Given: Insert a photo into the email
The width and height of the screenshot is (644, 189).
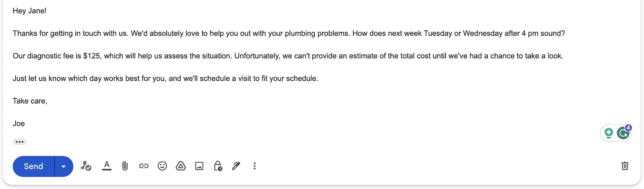Looking at the screenshot, I should pos(199,166).
